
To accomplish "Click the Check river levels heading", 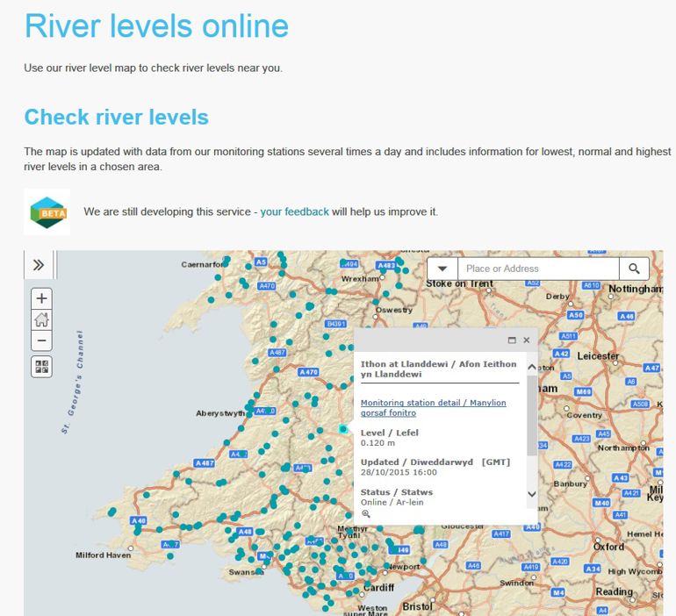I will 117,118.
